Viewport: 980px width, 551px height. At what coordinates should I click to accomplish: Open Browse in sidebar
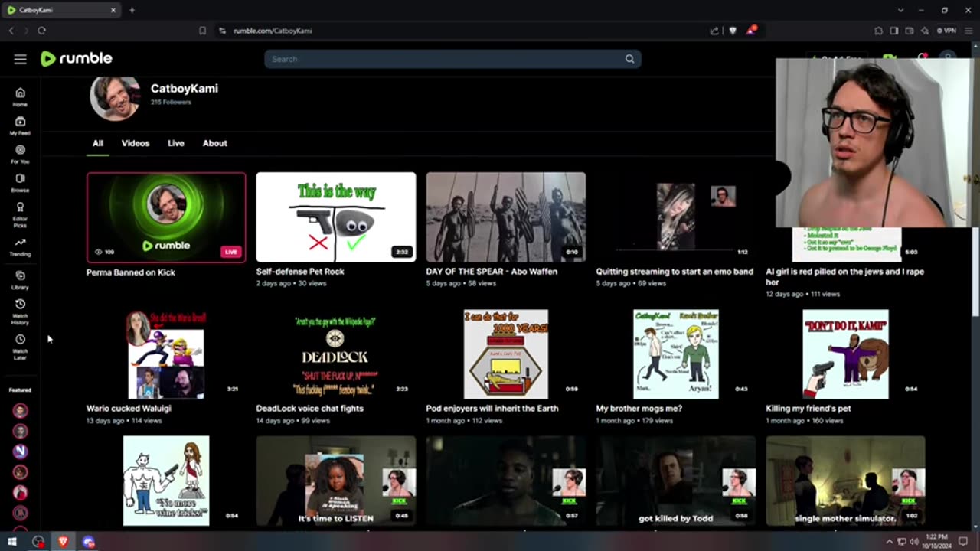pyautogui.click(x=20, y=183)
